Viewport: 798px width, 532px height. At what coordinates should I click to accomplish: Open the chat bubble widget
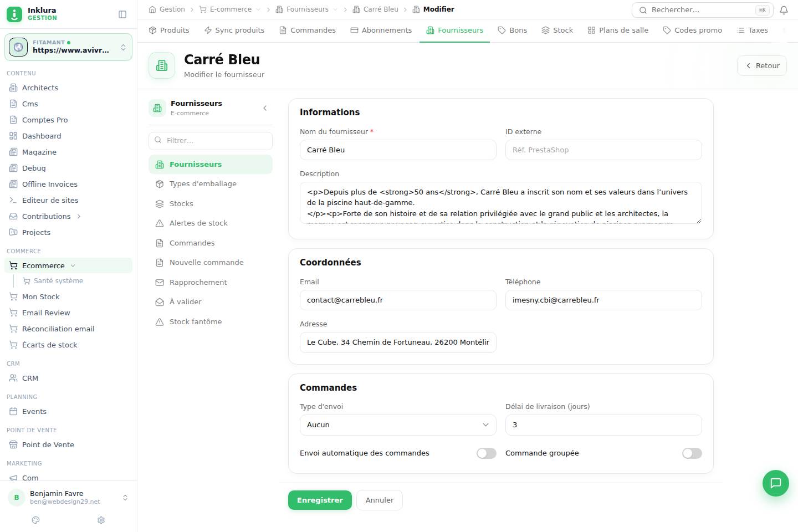776,483
